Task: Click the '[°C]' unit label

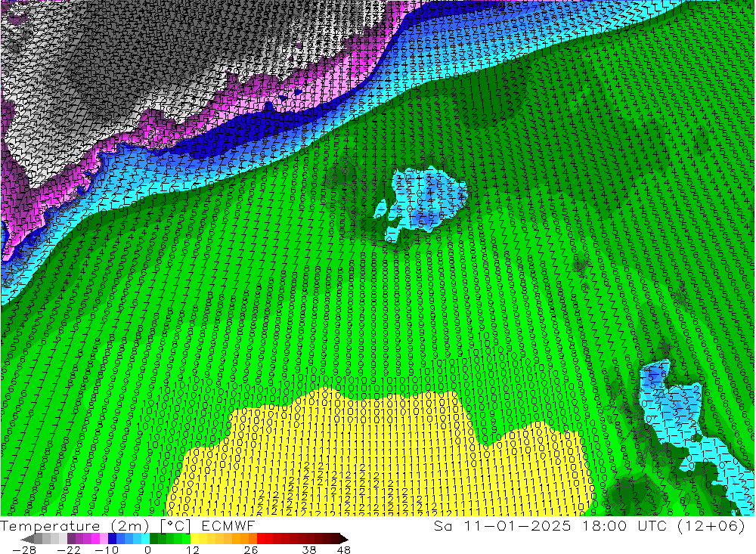Action: tap(175, 526)
